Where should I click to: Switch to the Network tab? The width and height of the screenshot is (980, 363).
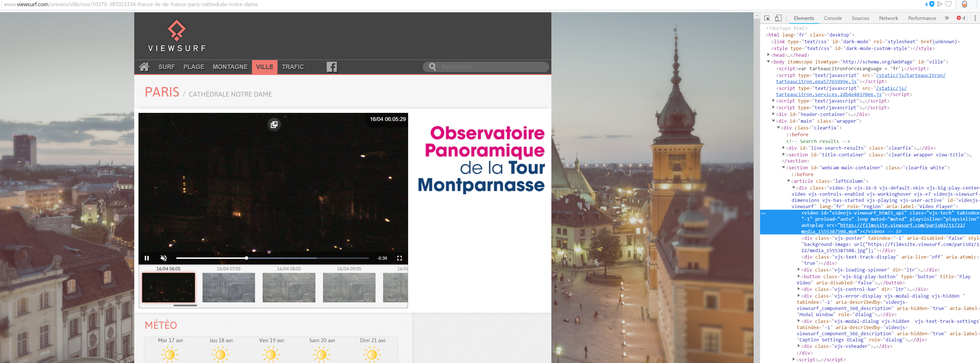pyautogui.click(x=888, y=18)
